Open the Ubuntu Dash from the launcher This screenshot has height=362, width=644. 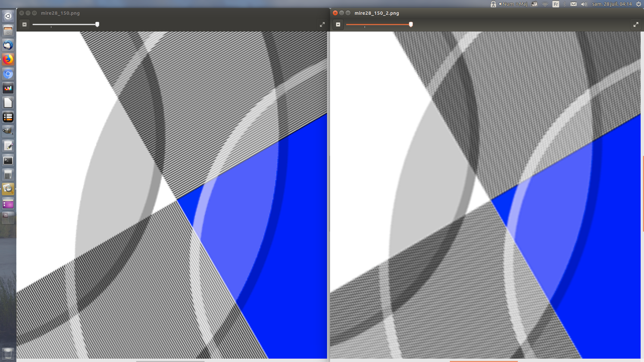(8, 16)
